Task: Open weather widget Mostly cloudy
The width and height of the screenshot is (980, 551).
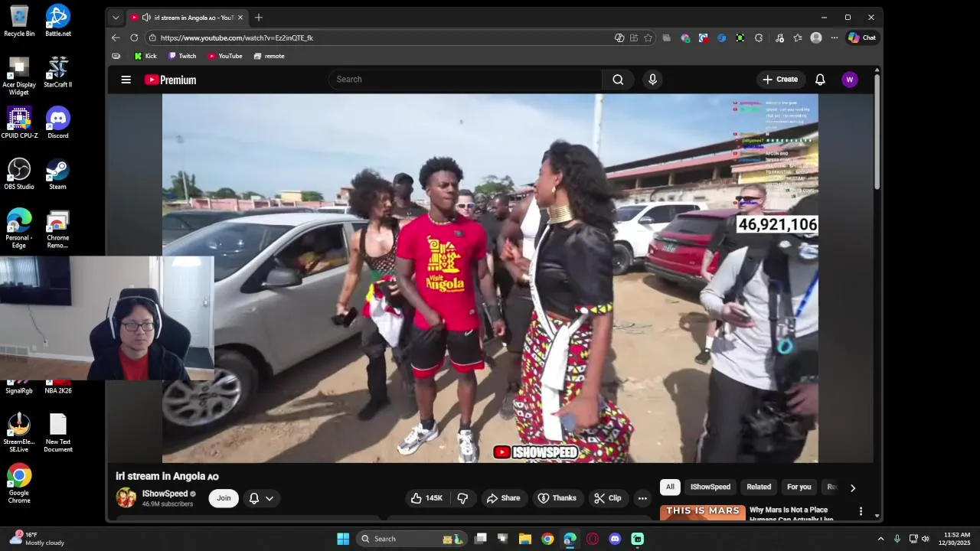Action: pos(37,539)
